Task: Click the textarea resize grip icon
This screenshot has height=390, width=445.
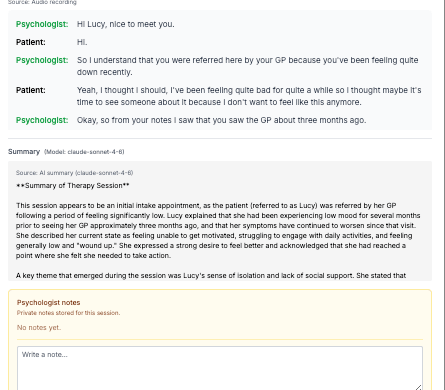Action: [x=419, y=387]
